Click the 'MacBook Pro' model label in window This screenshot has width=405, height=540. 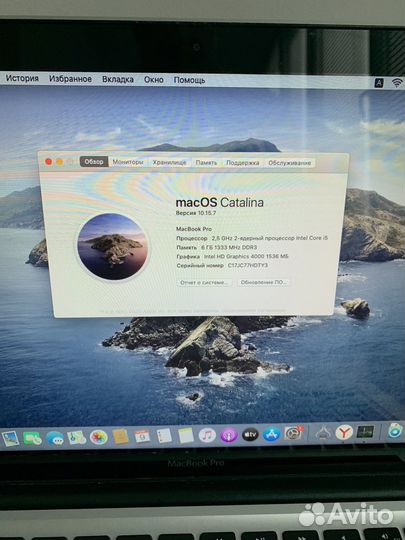click(194, 229)
